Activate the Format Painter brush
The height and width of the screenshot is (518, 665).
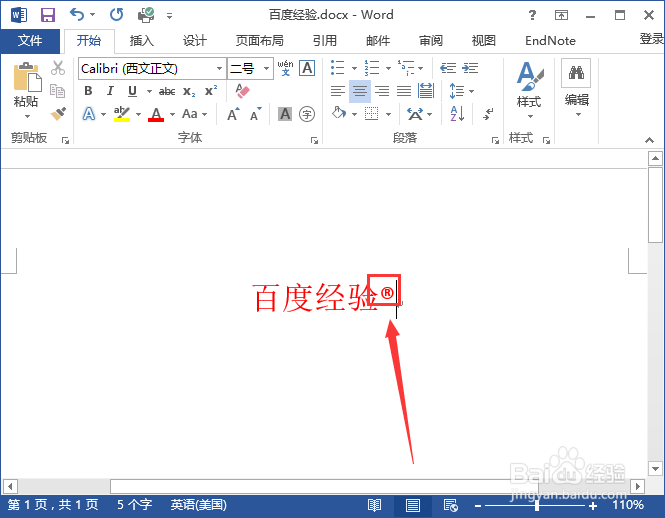58,114
